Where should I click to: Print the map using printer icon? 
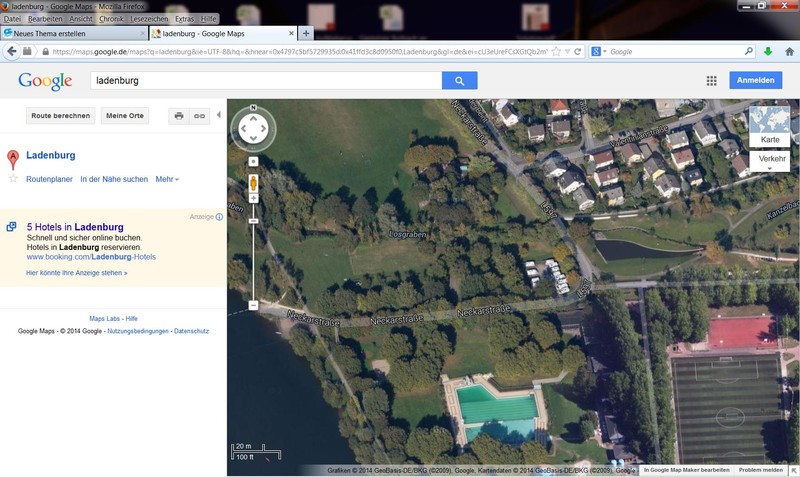tap(179, 116)
